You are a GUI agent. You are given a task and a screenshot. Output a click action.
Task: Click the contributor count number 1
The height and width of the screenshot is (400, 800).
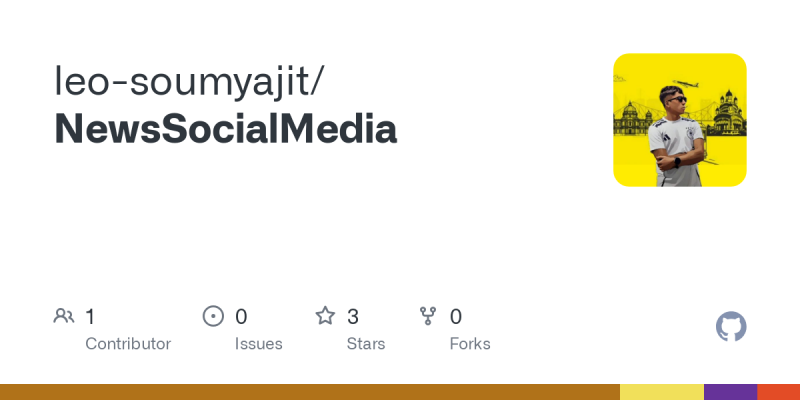(x=90, y=317)
